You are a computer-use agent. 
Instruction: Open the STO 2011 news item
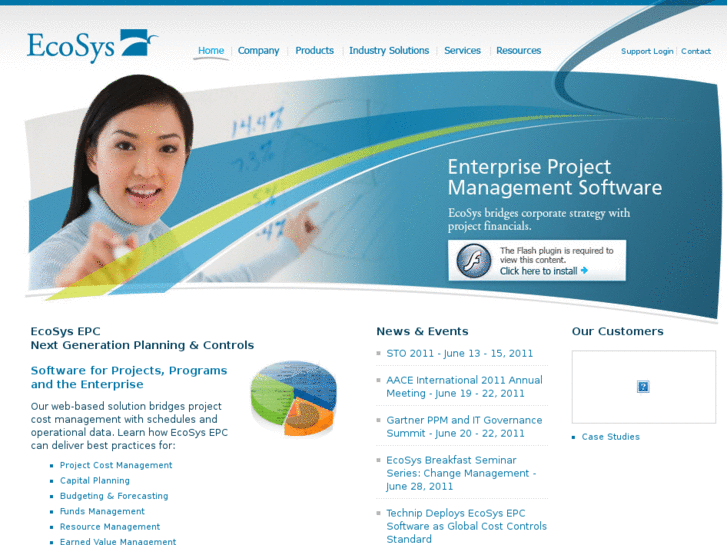point(459,353)
